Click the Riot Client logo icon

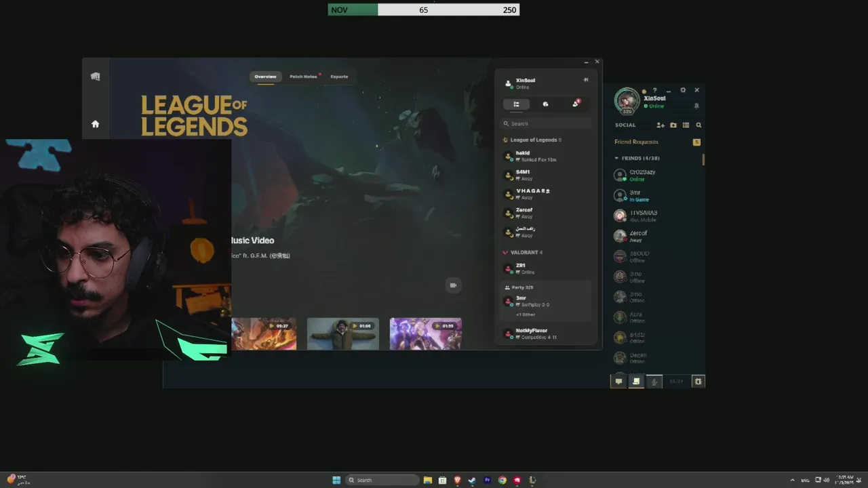[95, 77]
